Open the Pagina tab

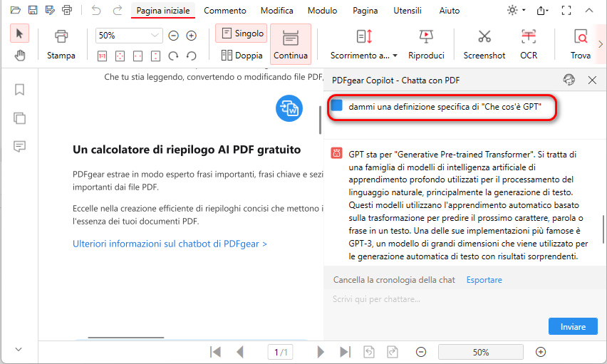point(365,11)
